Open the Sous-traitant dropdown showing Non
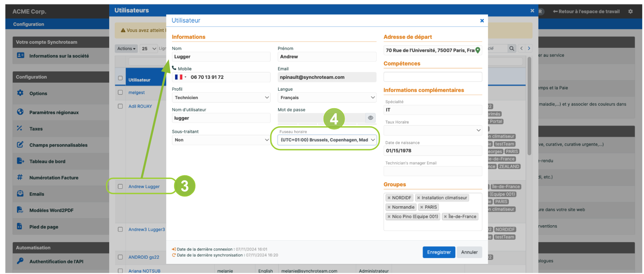 coord(221,140)
